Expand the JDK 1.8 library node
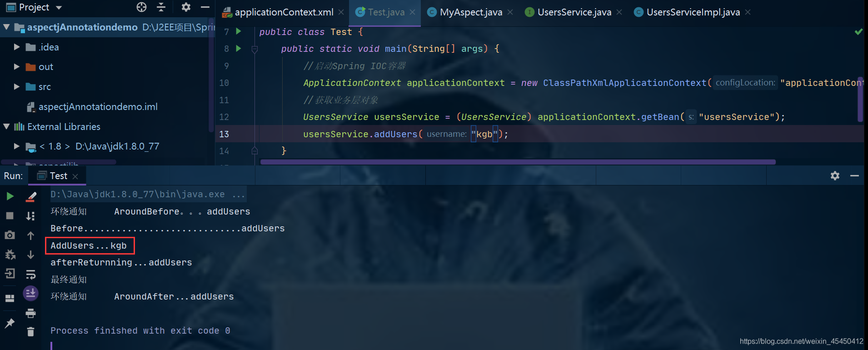The image size is (868, 350). click(17, 146)
